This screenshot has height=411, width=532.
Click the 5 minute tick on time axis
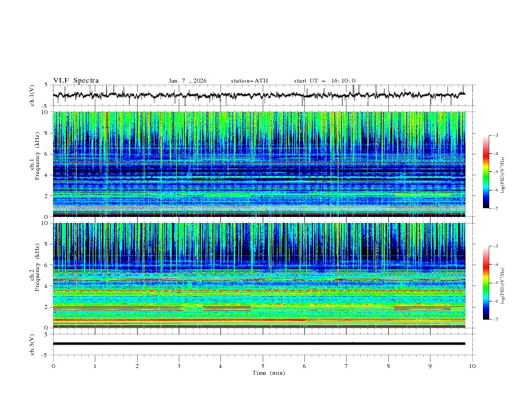[x=263, y=366]
